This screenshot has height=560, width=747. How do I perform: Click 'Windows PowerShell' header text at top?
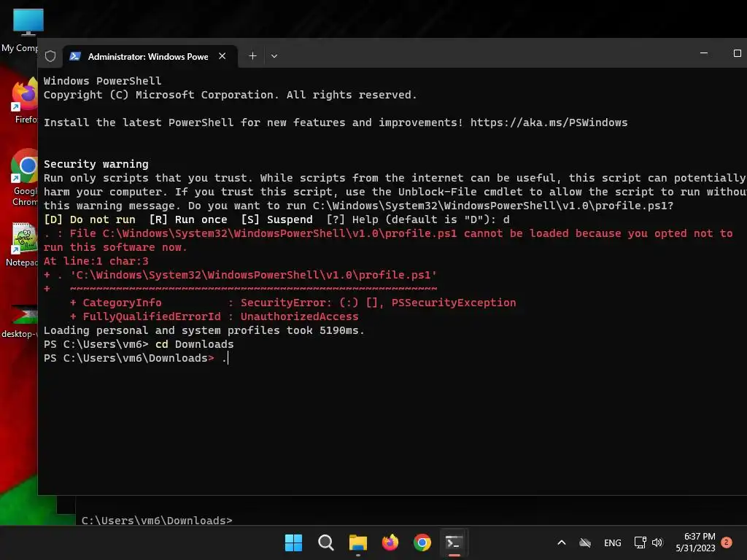102,81
